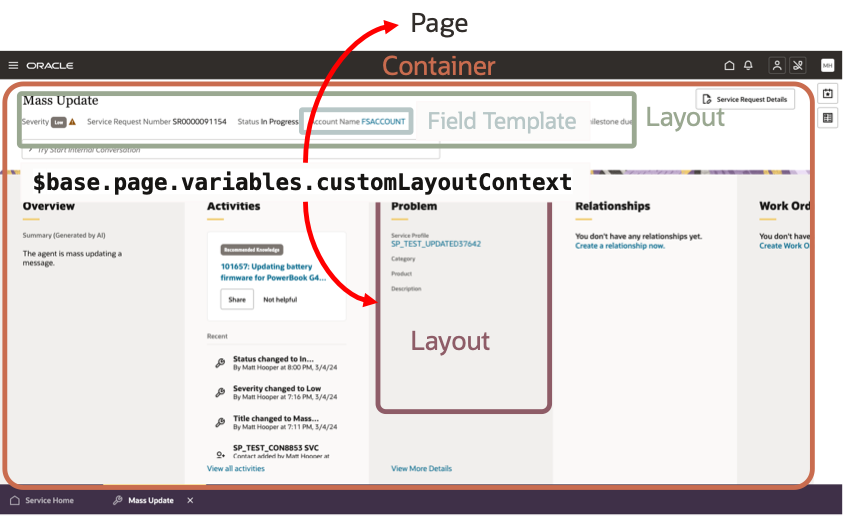This screenshot has height=523, width=843.
Task: Click the severity warning triangle icon
Action: coord(73,122)
